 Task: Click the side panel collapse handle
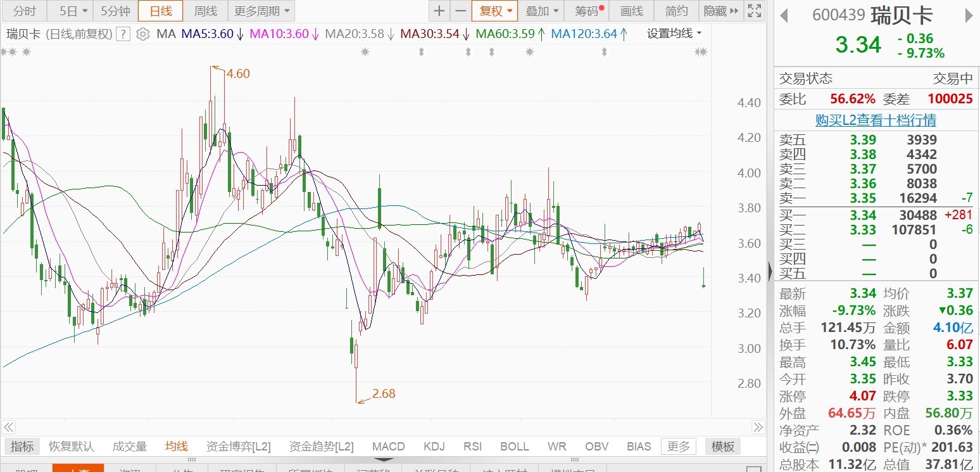770,271
